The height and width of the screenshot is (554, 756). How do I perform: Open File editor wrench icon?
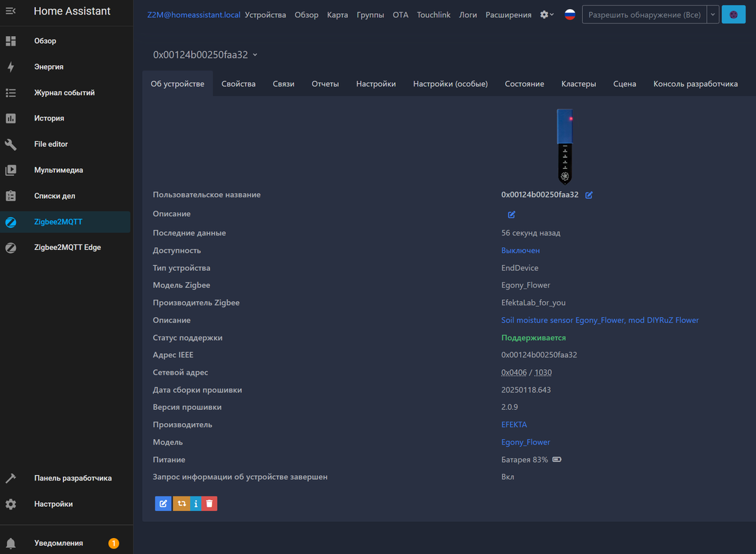(10, 144)
